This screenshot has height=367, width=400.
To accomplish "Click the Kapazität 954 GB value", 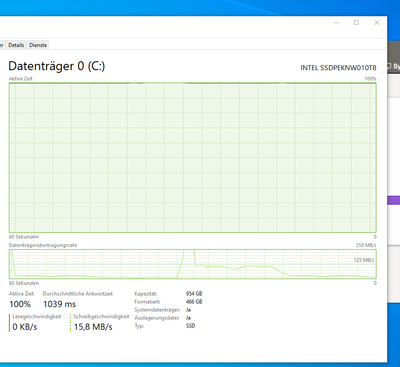I will (194, 294).
